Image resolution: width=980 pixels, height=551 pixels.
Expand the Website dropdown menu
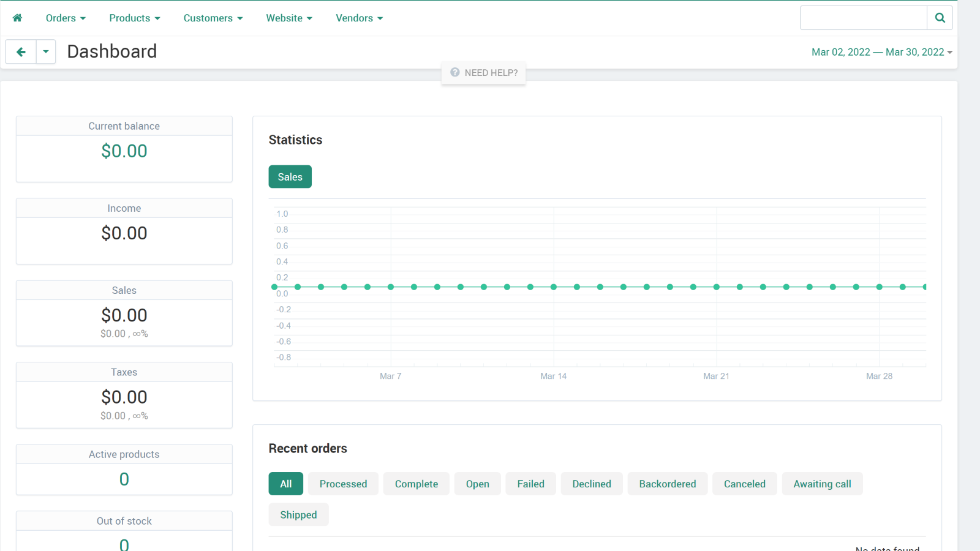click(289, 18)
